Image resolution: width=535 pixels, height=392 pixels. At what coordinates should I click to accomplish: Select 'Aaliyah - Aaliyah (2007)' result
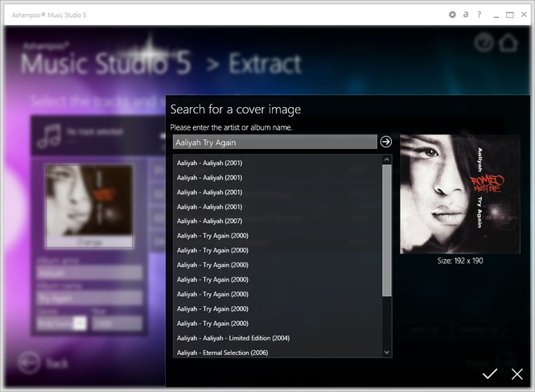(209, 221)
